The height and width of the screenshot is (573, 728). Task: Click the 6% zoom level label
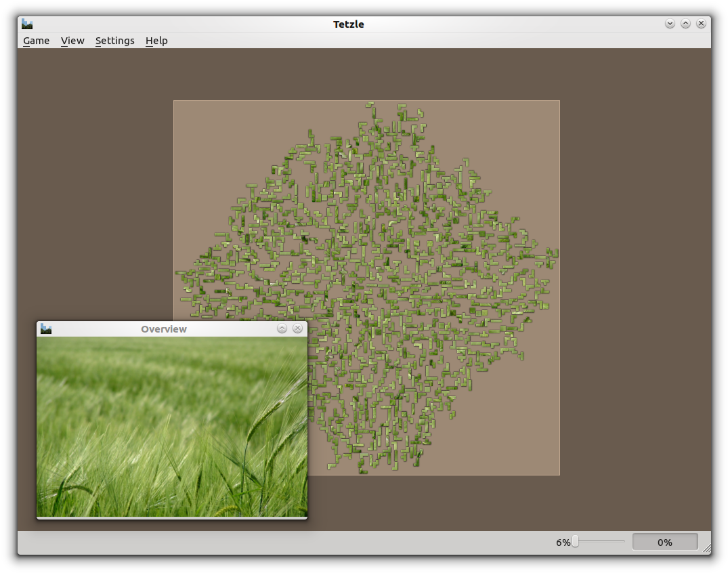coord(563,543)
